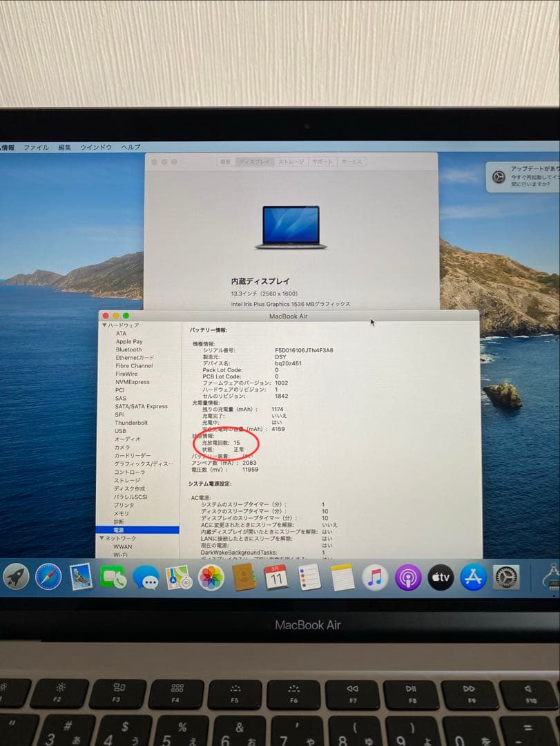Select Thunderbolt in the sidebar
The image size is (560, 746).
click(x=131, y=422)
